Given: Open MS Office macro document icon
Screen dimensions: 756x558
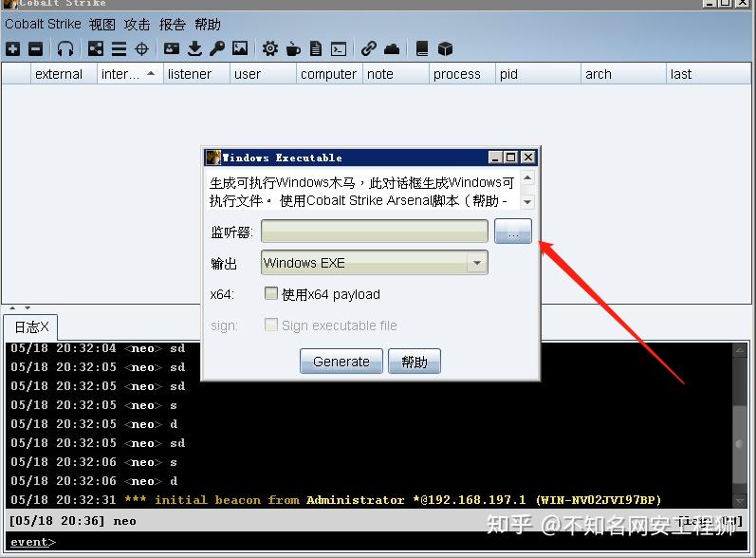Looking at the screenshot, I should coord(316,48).
